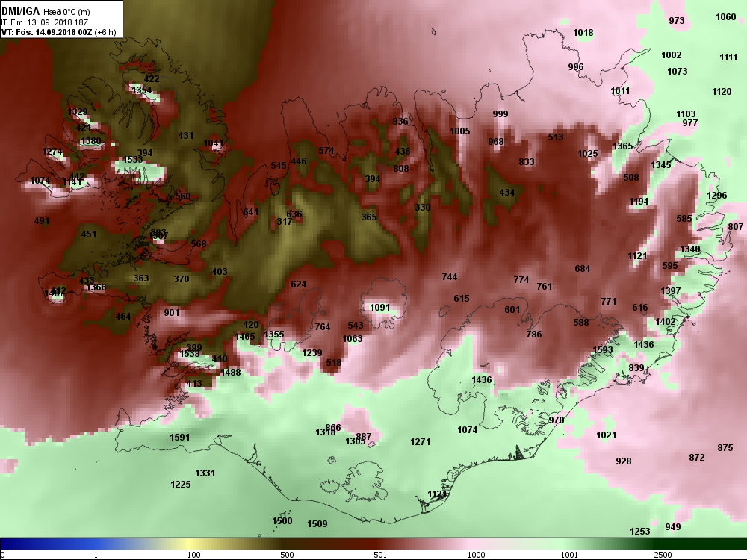Click the value 875
Screen dimensions: 747x560
point(725,448)
